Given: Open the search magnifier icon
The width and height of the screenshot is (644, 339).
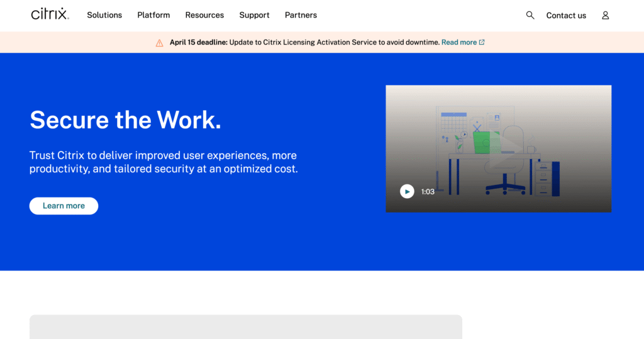Looking at the screenshot, I should (x=530, y=15).
